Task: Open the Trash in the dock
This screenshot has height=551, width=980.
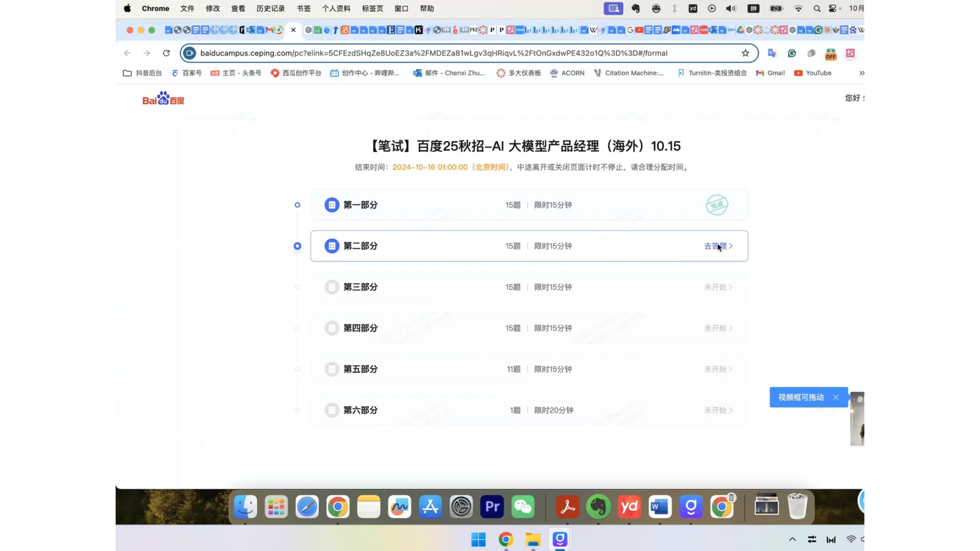Action: click(797, 507)
